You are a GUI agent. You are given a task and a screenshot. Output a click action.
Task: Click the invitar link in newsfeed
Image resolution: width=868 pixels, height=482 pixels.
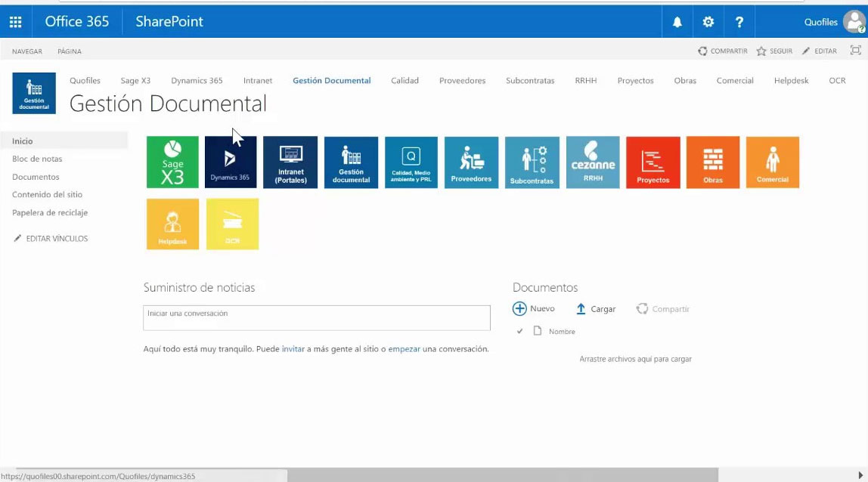[293, 349]
